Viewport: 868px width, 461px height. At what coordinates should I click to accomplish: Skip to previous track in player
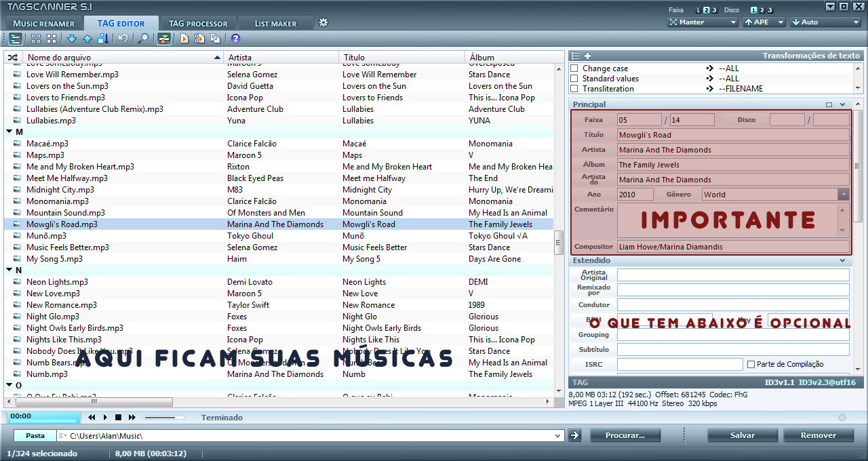92,418
